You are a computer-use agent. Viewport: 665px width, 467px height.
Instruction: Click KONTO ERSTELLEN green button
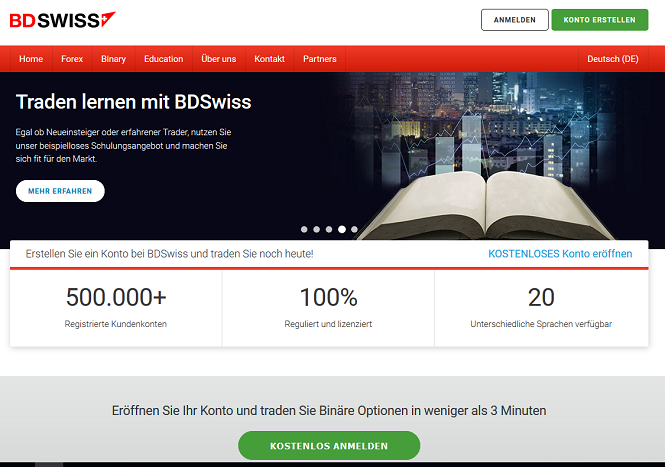[x=599, y=20]
